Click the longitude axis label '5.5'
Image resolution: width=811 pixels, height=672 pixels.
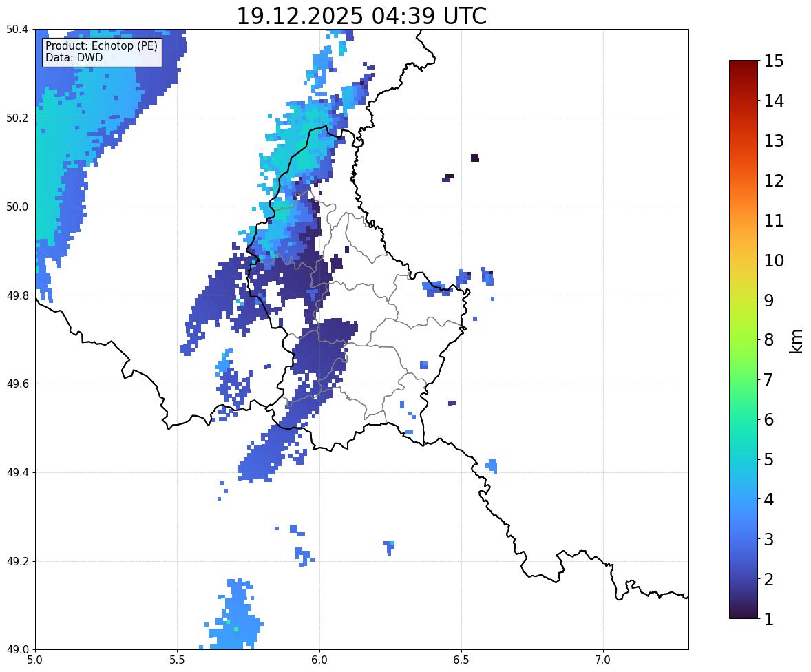pos(177,660)
